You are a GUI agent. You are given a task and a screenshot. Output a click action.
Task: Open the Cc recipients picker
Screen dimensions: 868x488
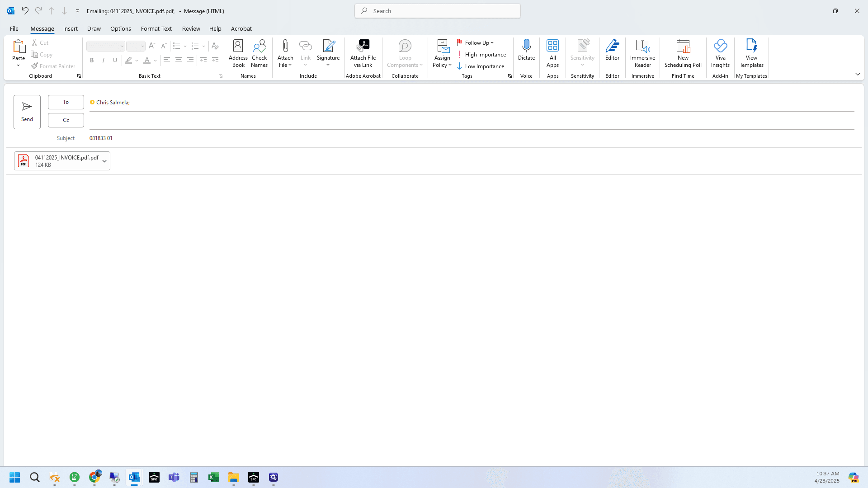pos(66,120)
